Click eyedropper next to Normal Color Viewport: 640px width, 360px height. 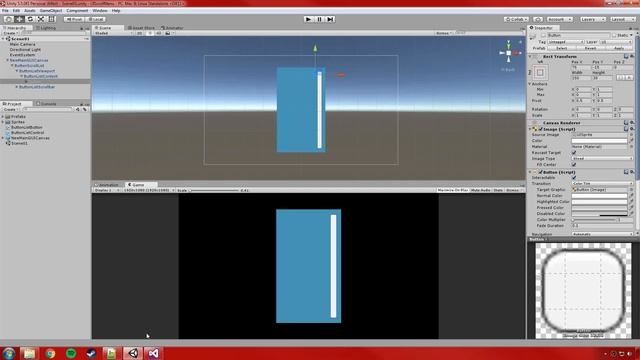(x=631, y=196)
